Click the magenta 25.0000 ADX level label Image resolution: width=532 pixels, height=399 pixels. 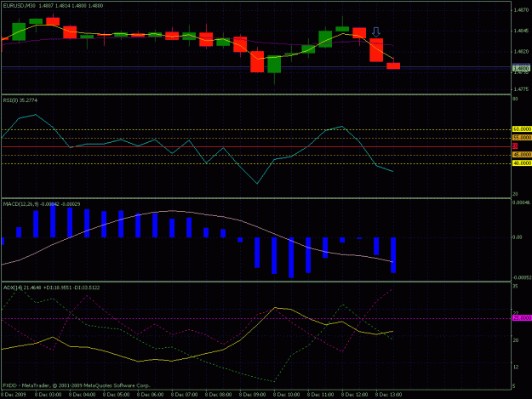click(x=522, y=317)
